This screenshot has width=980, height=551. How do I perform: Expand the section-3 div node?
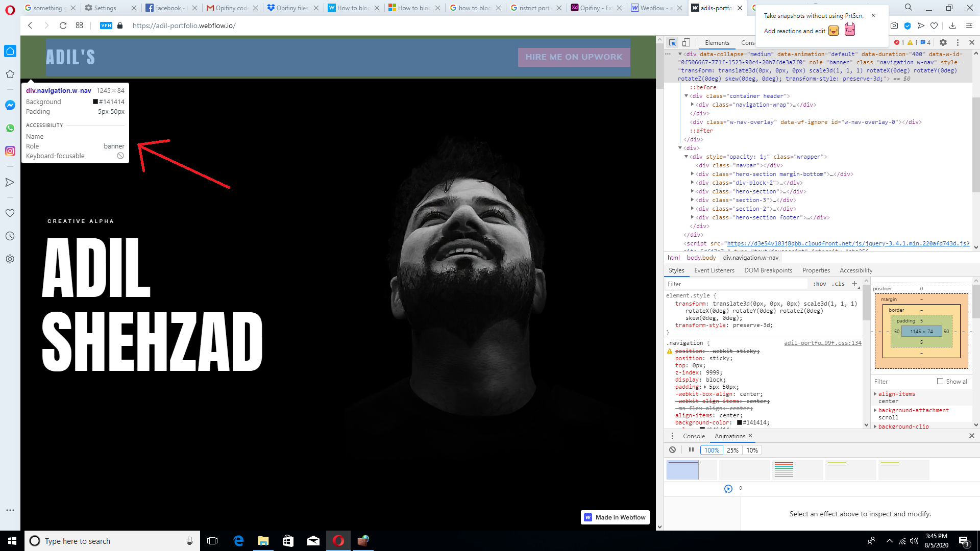click(x=693, y=200)
